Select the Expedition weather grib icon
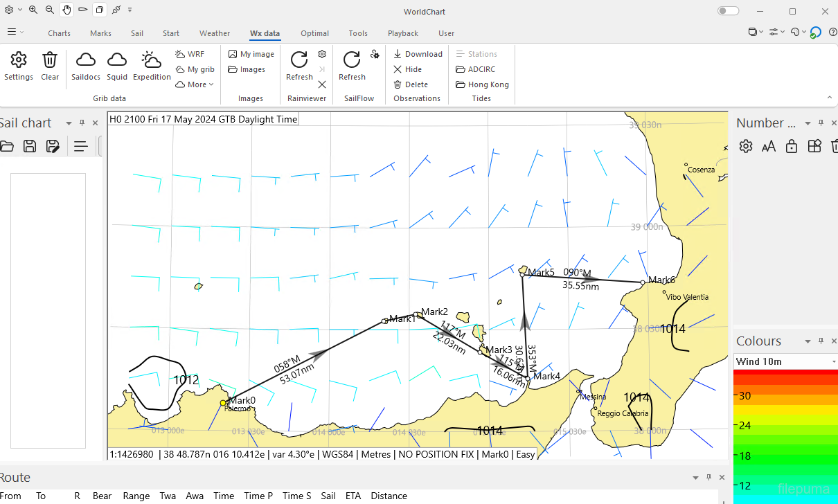This screenshot has height=504, width=838. (x=152, y=60)
